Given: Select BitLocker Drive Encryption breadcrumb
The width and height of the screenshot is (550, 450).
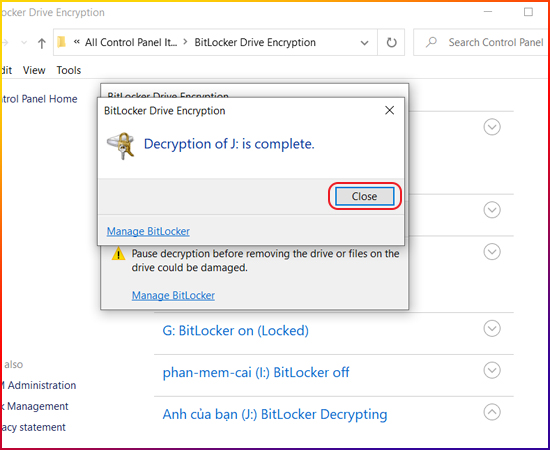Looking at the screenshot, I should click(x=255, y=42).
